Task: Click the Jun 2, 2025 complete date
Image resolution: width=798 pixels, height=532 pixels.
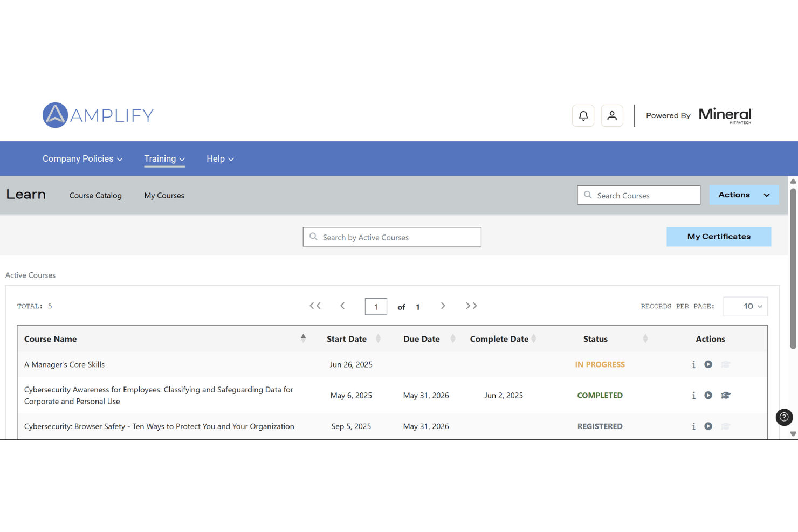Action: [x=504, y=396]
